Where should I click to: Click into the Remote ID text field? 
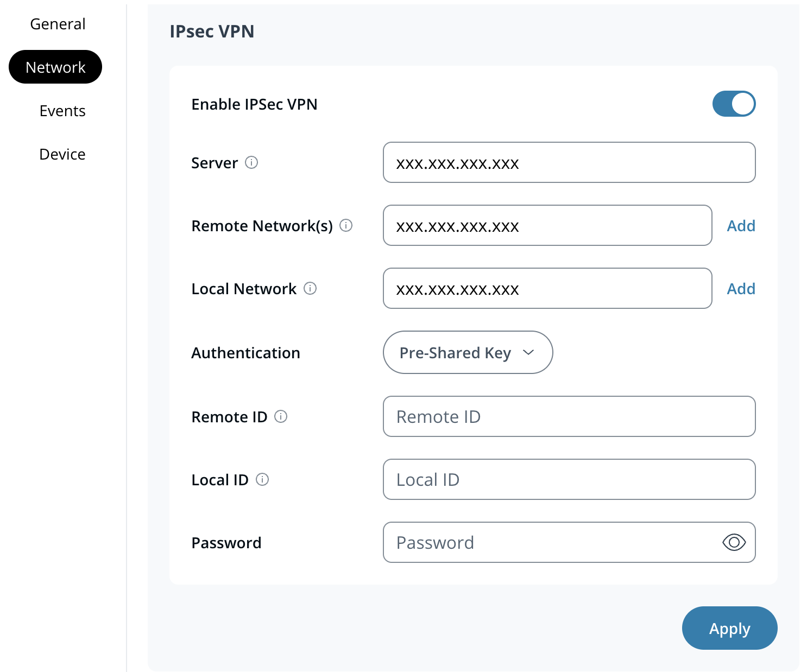point(569,416)
